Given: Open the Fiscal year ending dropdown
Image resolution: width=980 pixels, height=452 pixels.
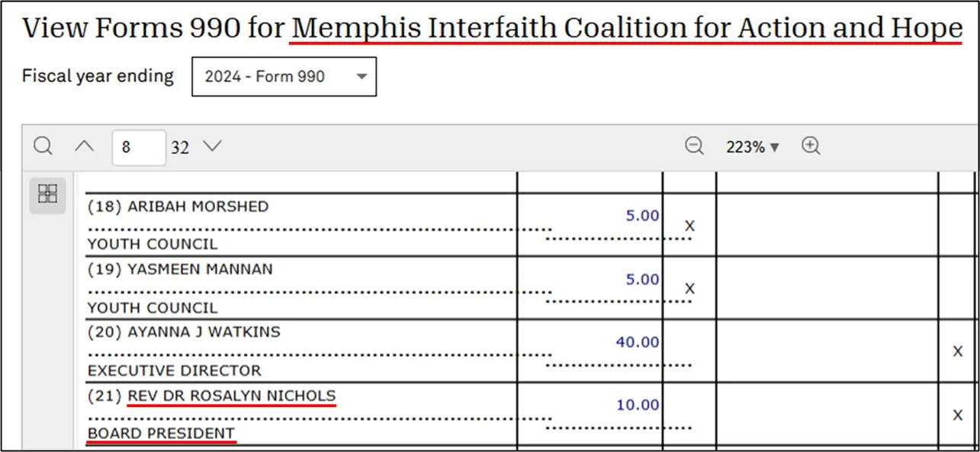Looking at the screenshot, I should point(284,76).
